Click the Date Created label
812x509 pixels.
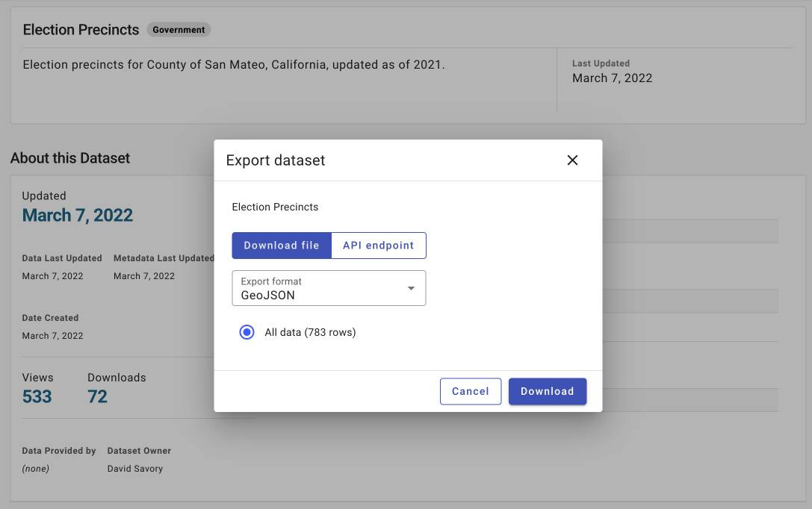pos(50,318)
